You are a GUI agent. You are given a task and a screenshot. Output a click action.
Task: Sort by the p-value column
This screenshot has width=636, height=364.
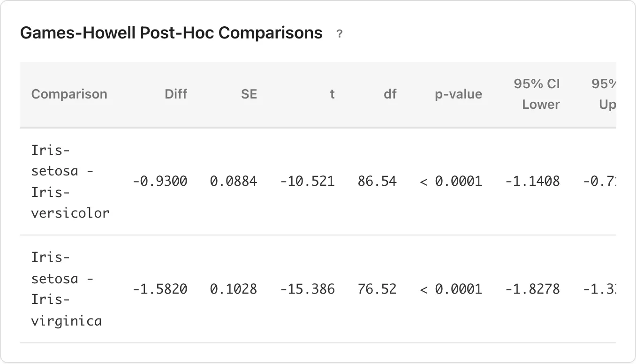[x=458, y=94]
